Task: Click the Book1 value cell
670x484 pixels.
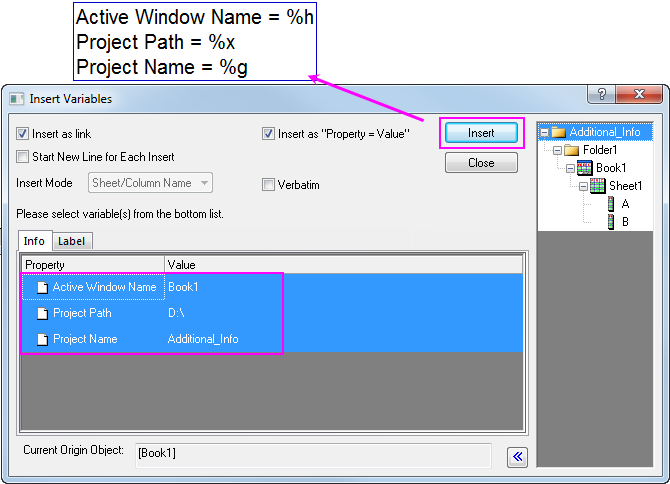Action: click(183, 287)
